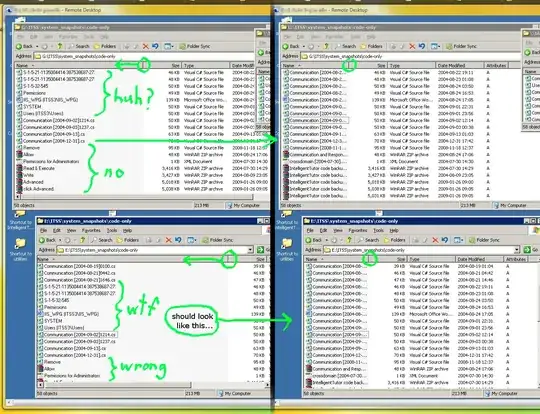Click Undo icon in left desktop's E: window
The height and width of the screenshot is (414, 540).
pyautogui.click(x=178, y=240)
